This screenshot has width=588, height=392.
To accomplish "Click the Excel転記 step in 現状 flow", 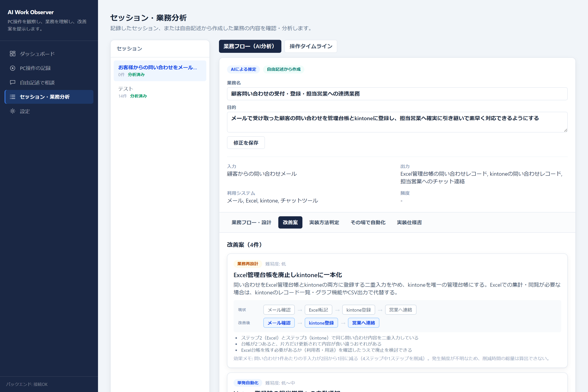I will (x=318, y=310).
